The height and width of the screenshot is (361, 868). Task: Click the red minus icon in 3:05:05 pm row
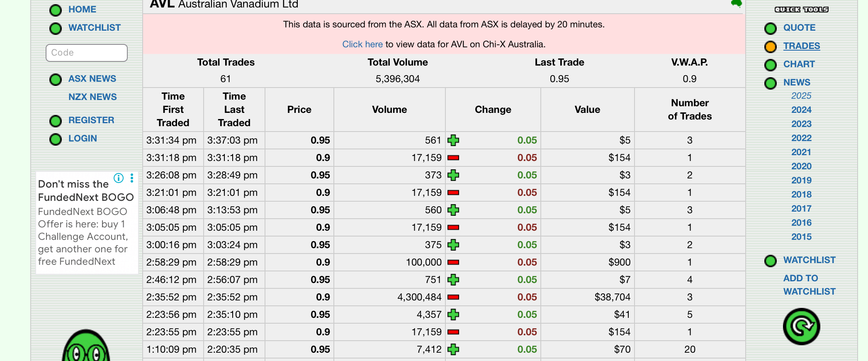point(453,227)
